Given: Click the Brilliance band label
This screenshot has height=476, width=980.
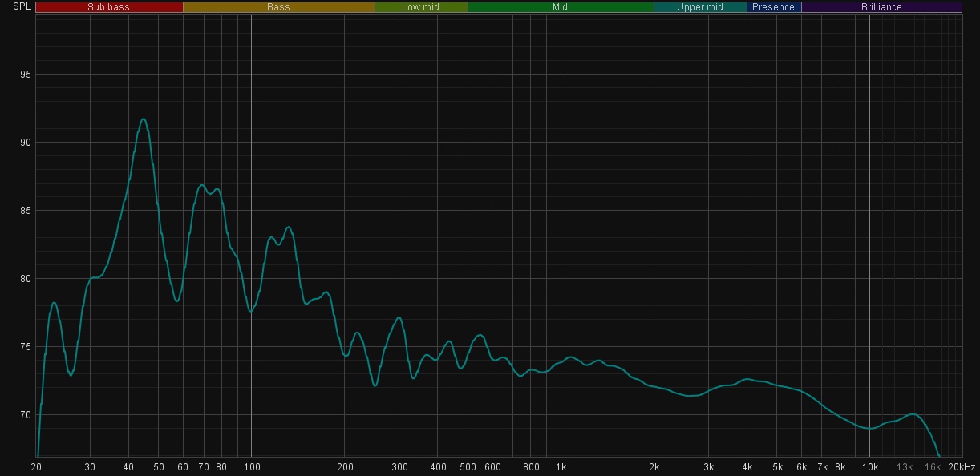Looking at the screenshot, I should pos(881,7).
